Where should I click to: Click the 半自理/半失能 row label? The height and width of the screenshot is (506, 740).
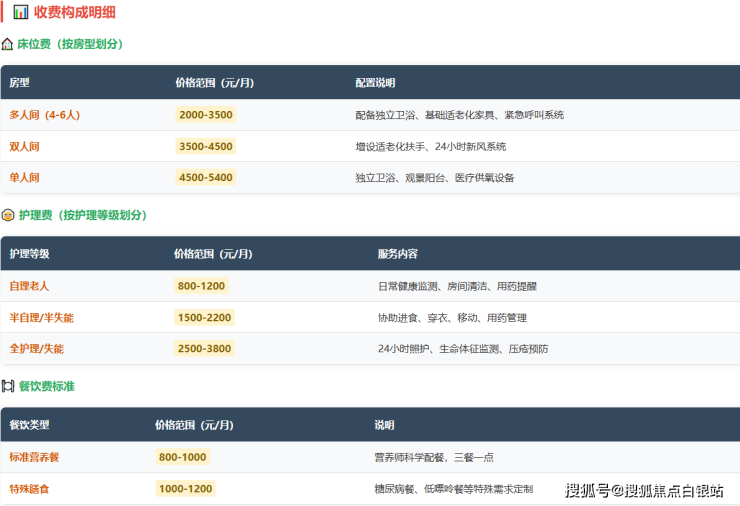coord(42,318)
